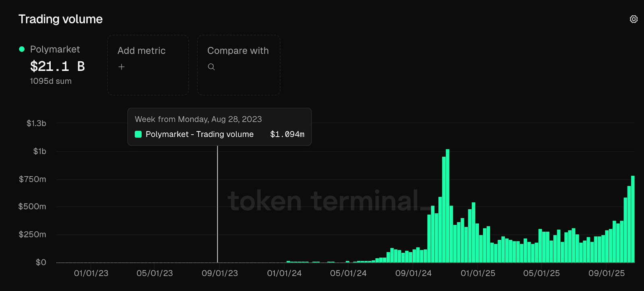Click the 09/01/23 x-axis label
This screenshot has height=291, width=644.
click(x=220, y=273)
